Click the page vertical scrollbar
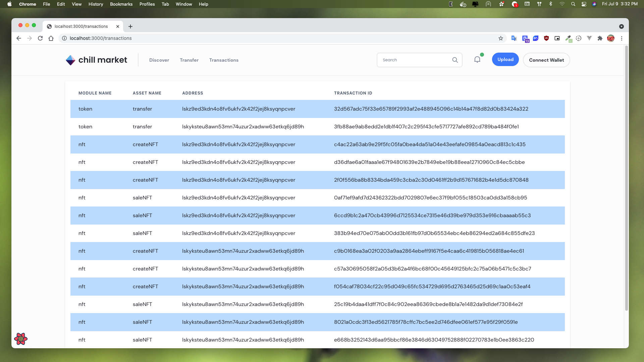The height and width of the screenshot is (362, 644). 626,178
